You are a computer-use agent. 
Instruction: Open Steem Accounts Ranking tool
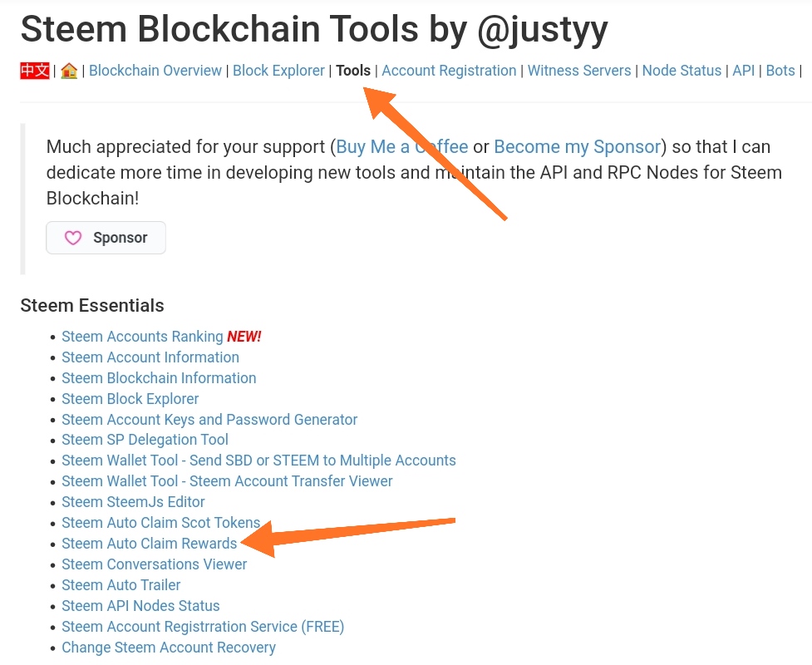(142, 337)
